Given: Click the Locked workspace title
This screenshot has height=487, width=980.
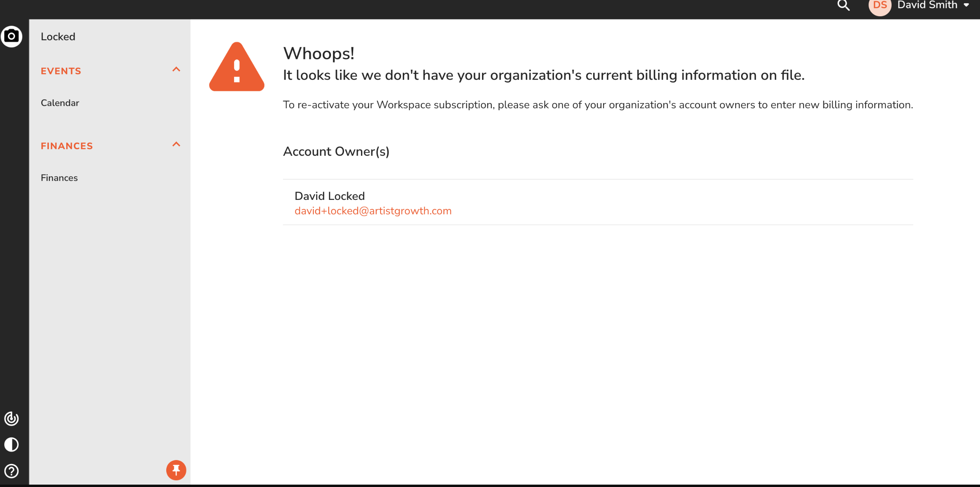Looking at the screenshot, I should pos(58,37).
